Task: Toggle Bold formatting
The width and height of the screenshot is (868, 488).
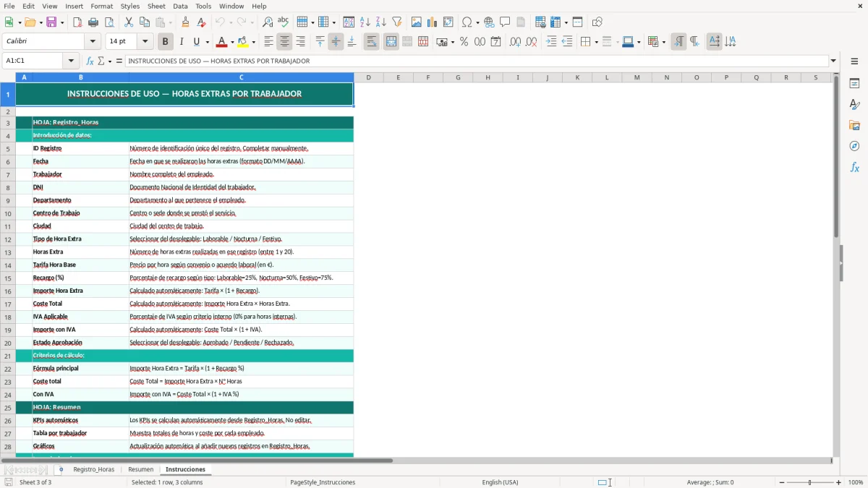Action: point(165,42)
